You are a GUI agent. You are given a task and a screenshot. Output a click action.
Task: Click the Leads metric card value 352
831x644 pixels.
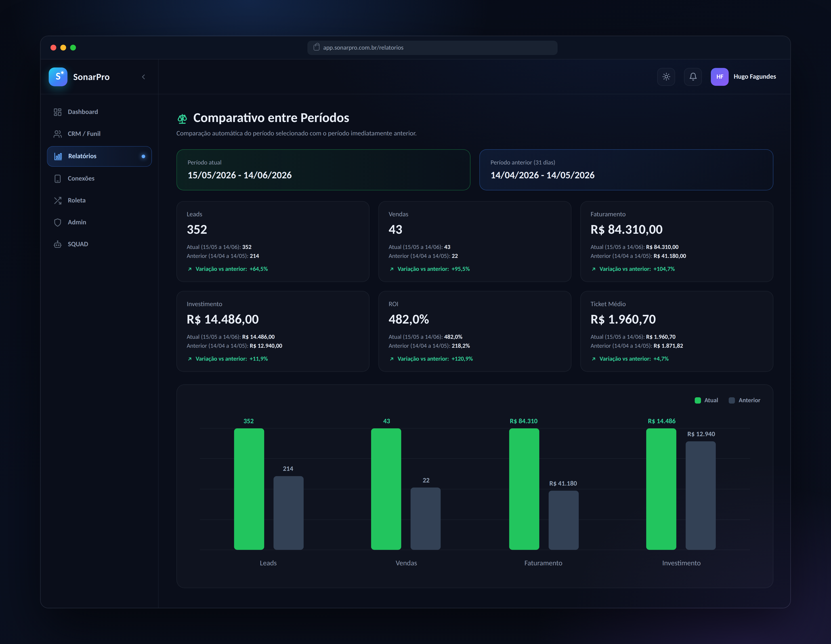(x=197, y=229)
